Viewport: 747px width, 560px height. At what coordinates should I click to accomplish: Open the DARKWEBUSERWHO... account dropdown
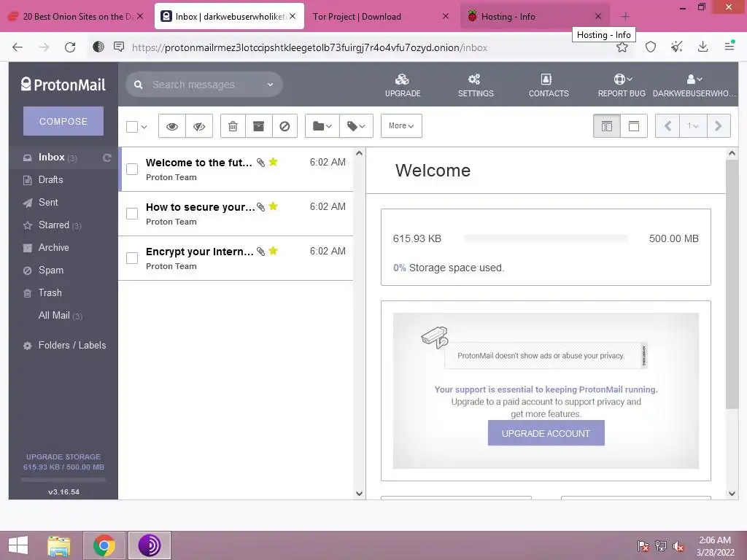[x=694, y=85]
